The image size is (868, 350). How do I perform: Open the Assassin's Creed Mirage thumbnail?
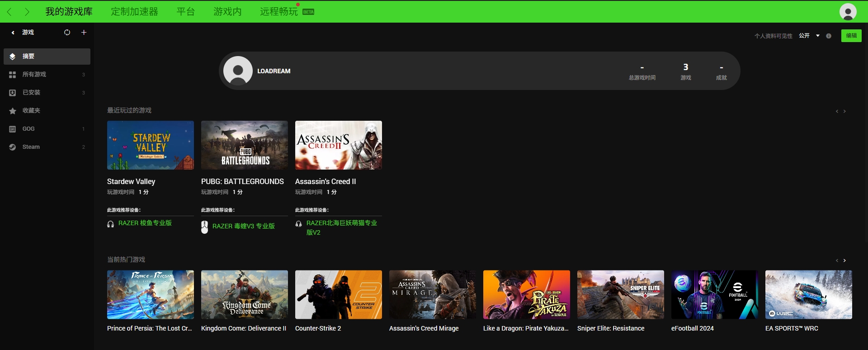433,295
